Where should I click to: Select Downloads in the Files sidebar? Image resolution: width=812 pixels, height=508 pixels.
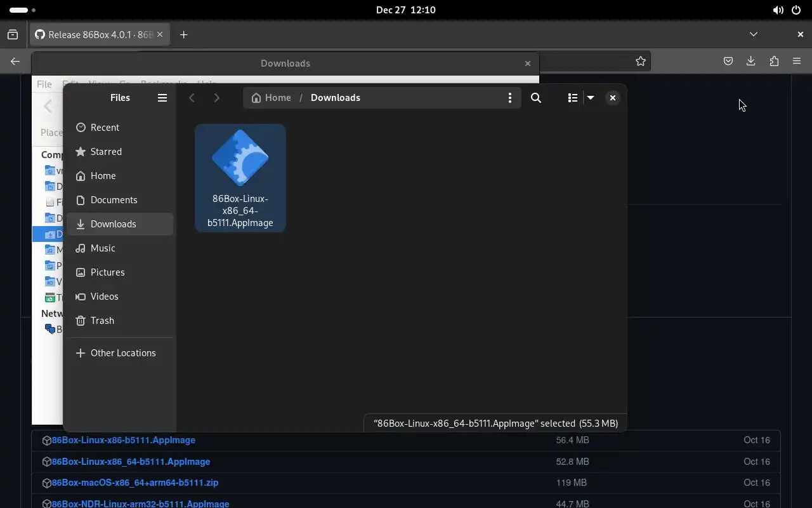click(120, 224)
